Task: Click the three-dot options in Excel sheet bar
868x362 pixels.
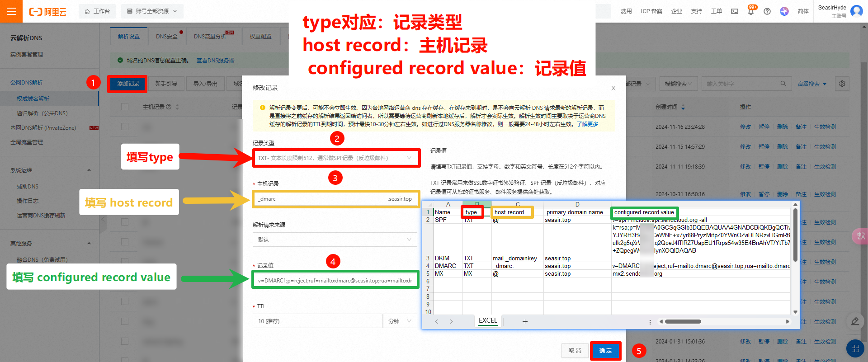Action: coord(650,322)
